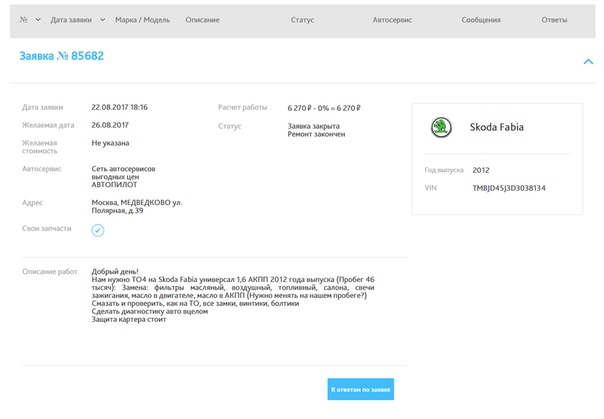Select the № column header
604x419 pixels.
[x=23, y=20]
